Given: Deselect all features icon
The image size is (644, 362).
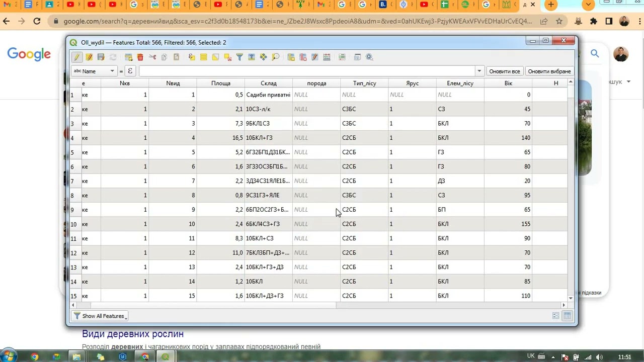Looking at the screenshot, I should click(227, 57).
